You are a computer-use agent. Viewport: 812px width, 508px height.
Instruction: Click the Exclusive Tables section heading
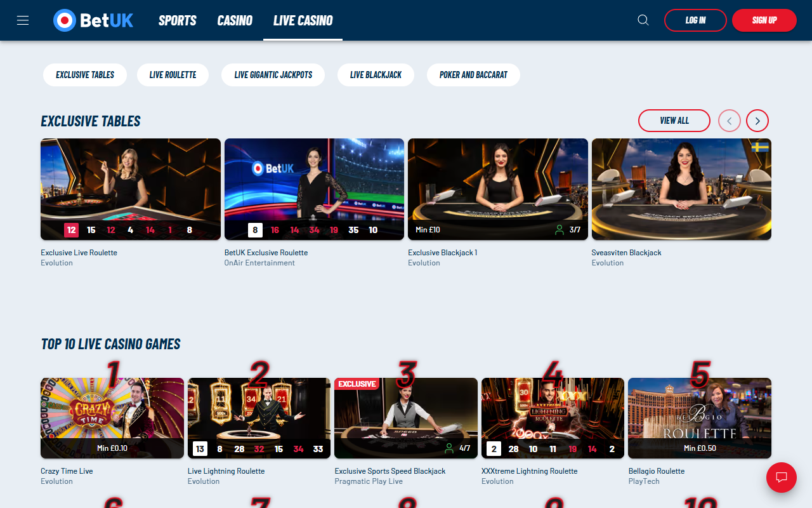(91, 121)
